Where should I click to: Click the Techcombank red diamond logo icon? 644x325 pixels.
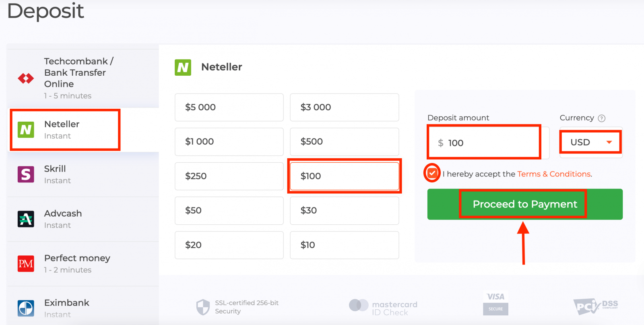tap(26, 78)
